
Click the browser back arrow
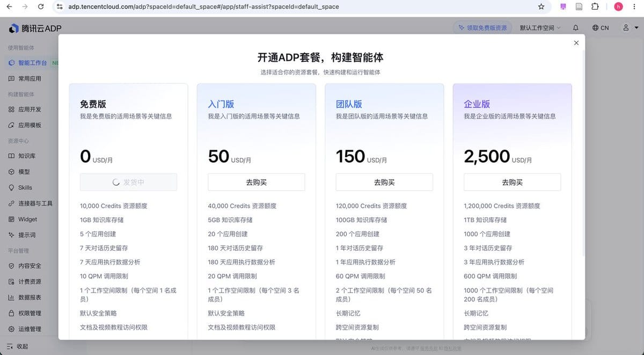pyautogui.click(x=9, y=7)
